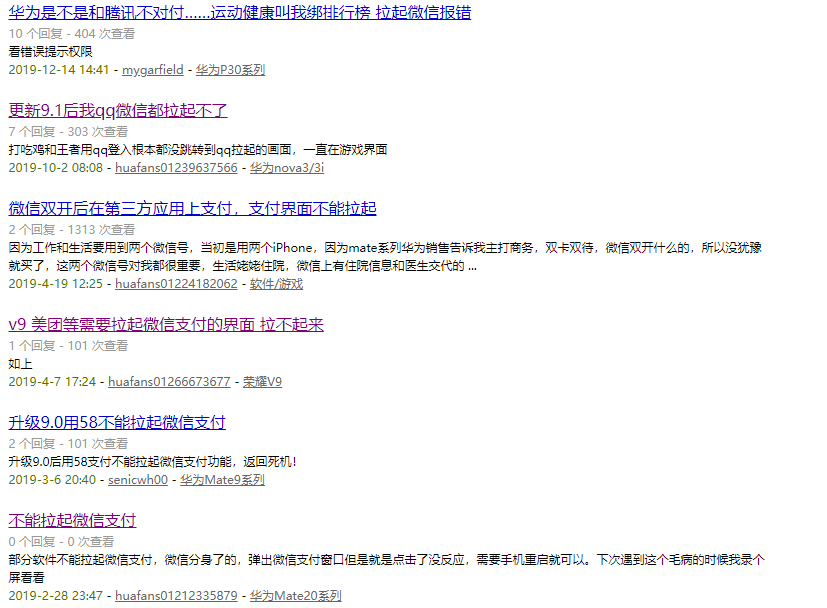Image resolution: width=827 pixels, height=608 pixels.
Task: Open 软件/游戏 forum link
Action: coord(276,284)
